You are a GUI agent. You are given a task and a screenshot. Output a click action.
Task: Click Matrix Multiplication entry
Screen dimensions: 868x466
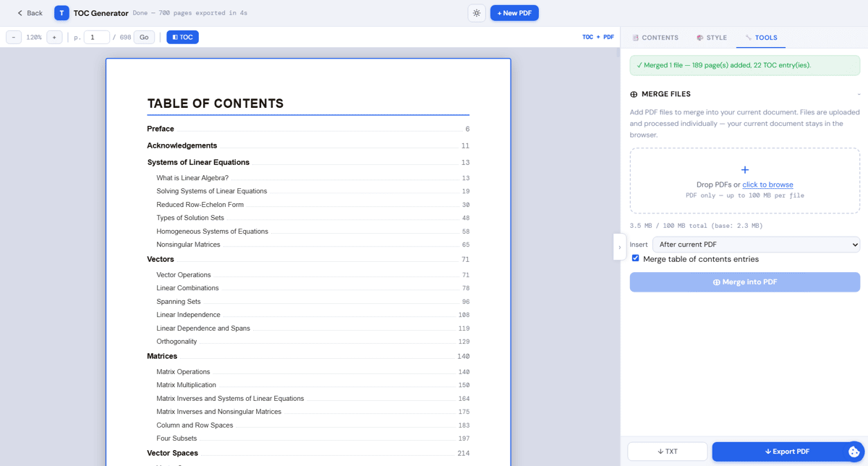(x=313, y=385)
